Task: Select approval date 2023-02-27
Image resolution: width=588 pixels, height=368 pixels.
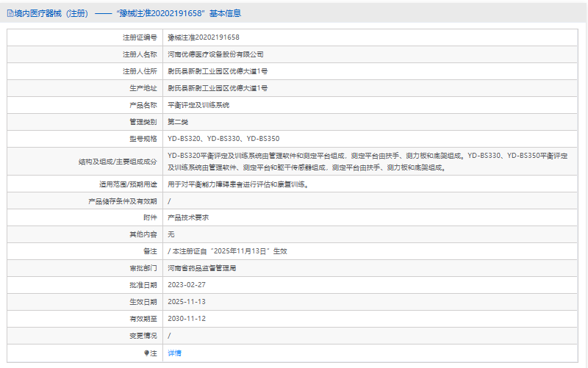Action: 187,285
